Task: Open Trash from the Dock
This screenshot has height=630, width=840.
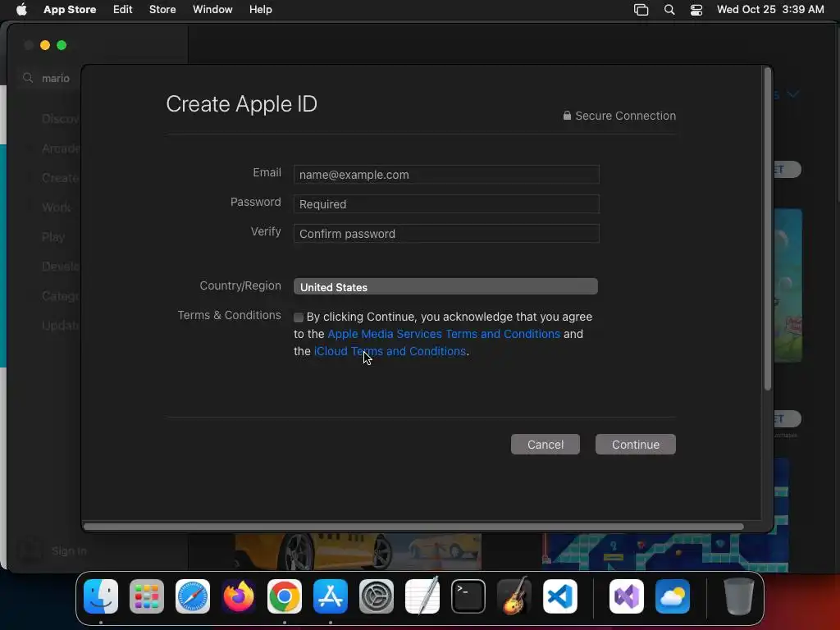Action: tap(739, 596)
